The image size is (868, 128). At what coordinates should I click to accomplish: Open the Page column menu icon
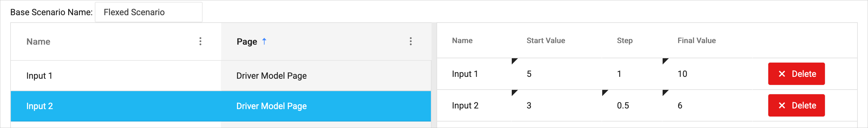coord(410,42)
